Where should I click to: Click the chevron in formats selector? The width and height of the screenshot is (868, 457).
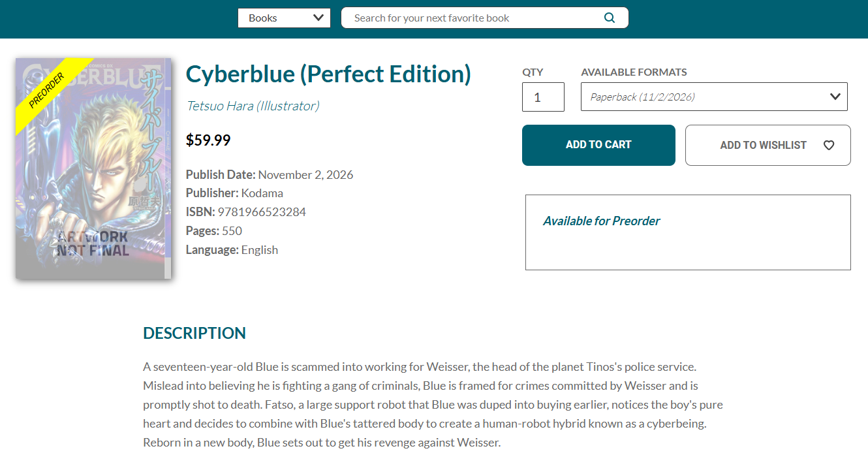pyautogui.click(x=835, y=97)
